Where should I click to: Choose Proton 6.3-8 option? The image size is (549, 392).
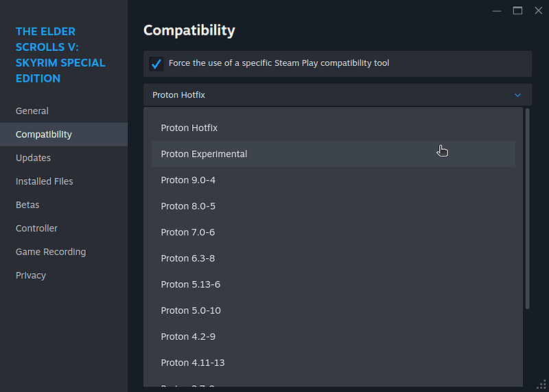click(x=333, y=258)
